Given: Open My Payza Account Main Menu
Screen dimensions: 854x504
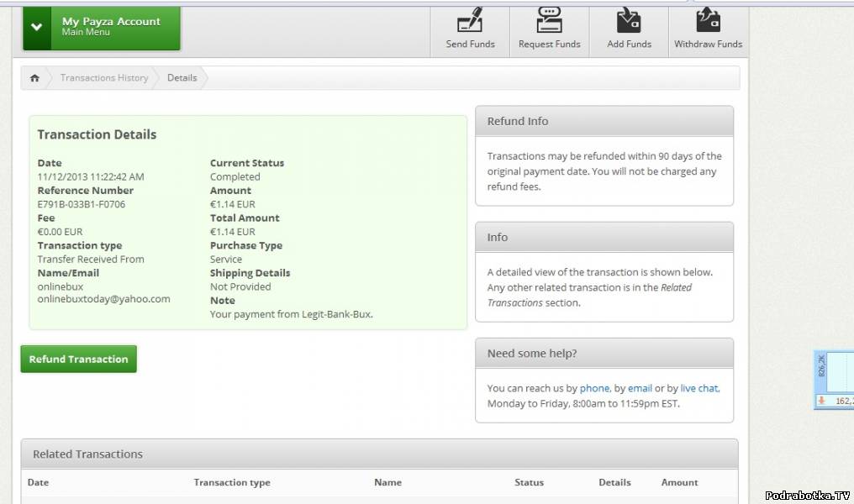Looking at the screenshot, I should coord(111,27).
